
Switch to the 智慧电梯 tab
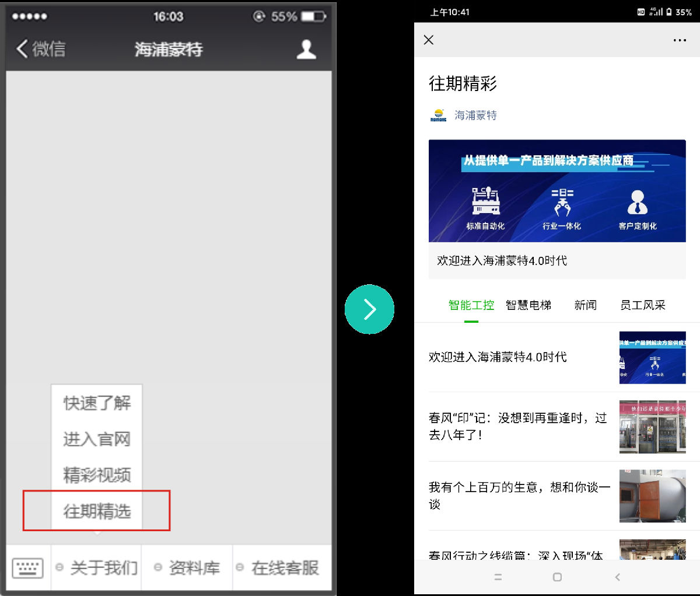(x=528, y=305)
